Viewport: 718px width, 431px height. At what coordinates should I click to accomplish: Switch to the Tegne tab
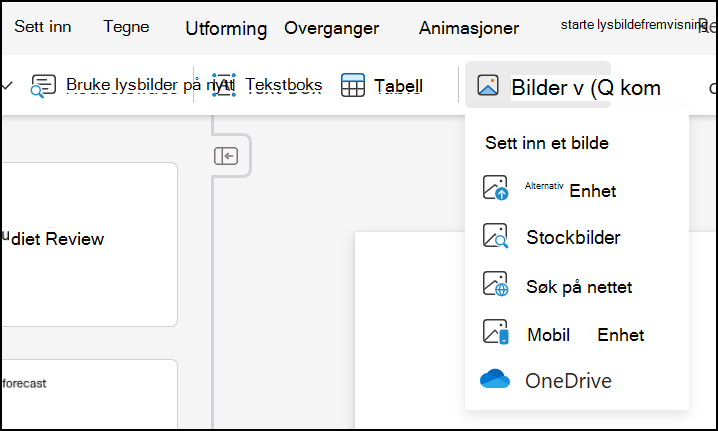click(x=126, y=27)
